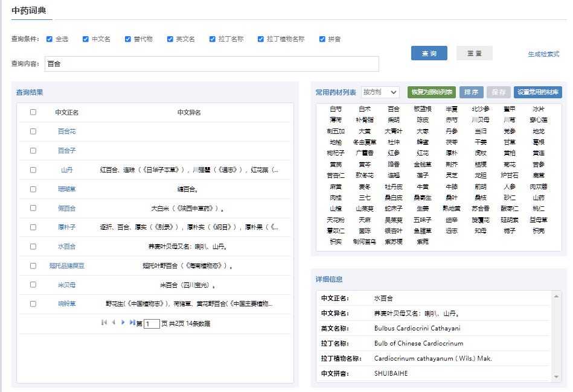The image size is (573, 392).
Task: Focus the 查询内容 search input field
Action: [212, 64]
